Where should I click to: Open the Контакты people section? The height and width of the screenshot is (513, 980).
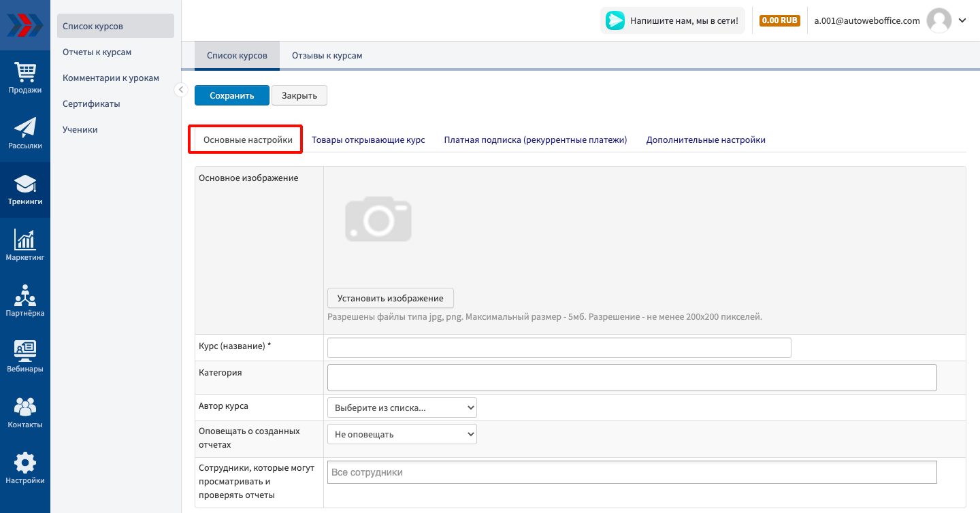point(25,413)
